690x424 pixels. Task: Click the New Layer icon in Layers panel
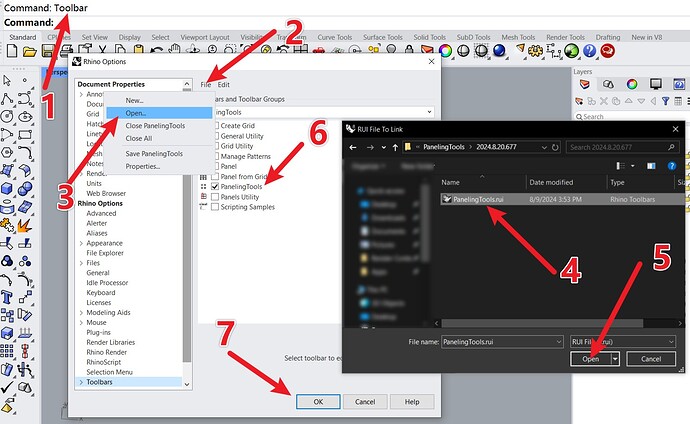click(579, 102)
